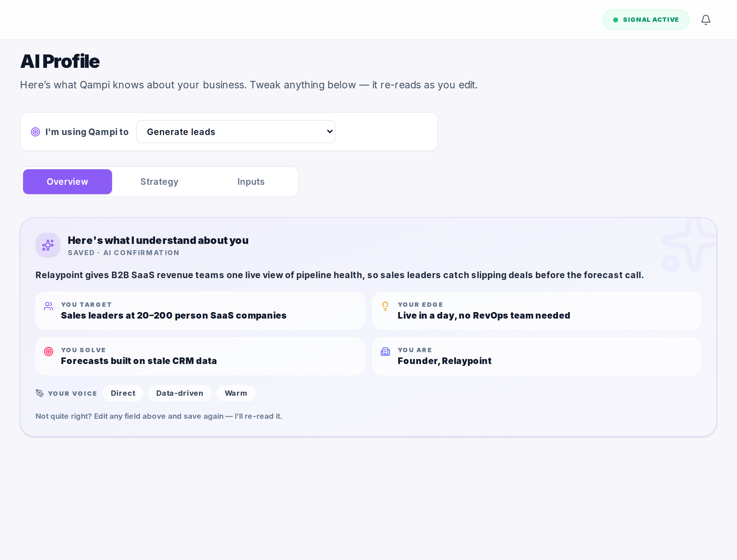737x560 pixels.
Task: Click "Sales leaders at 20–200 person SaaS companies"
Action: (x=174, y=316)
